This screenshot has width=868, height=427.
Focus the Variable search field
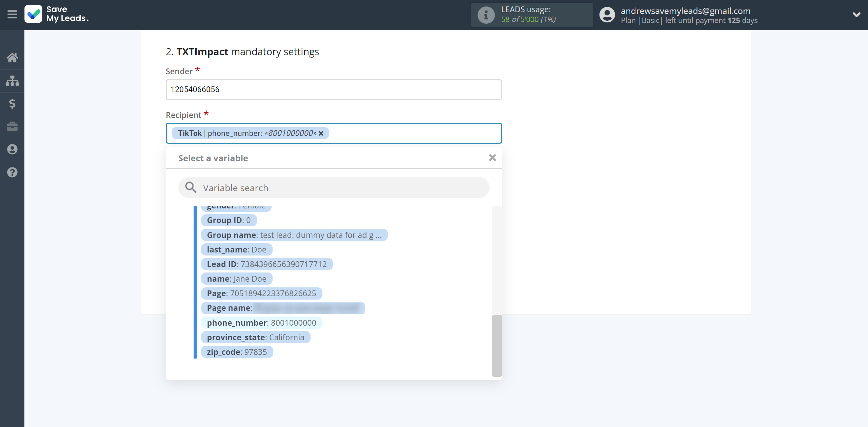334,188
